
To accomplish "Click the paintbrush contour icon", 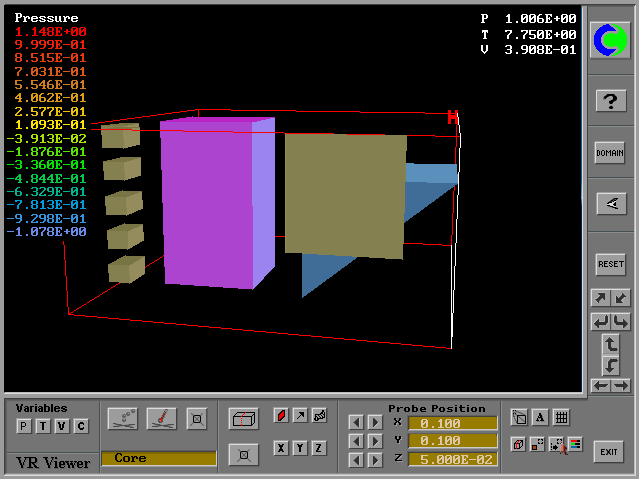I will pyautogui.click(x=162, y=417).
